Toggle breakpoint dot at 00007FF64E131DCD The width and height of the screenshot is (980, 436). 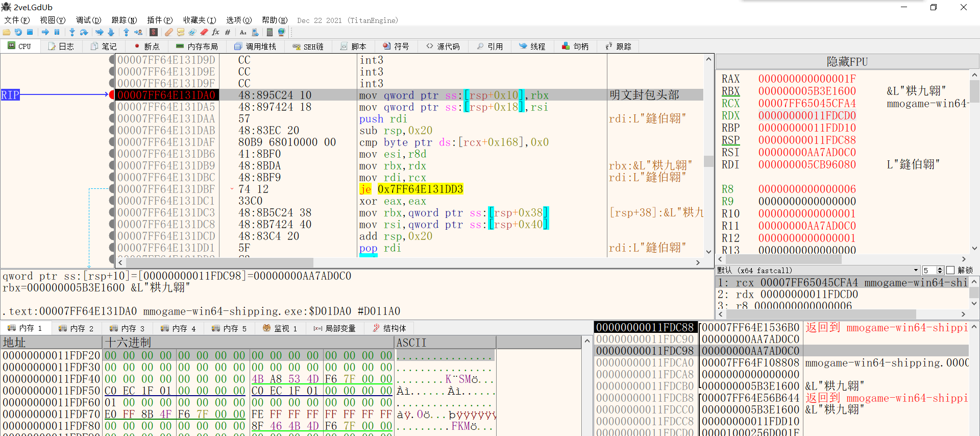point(112,236)
